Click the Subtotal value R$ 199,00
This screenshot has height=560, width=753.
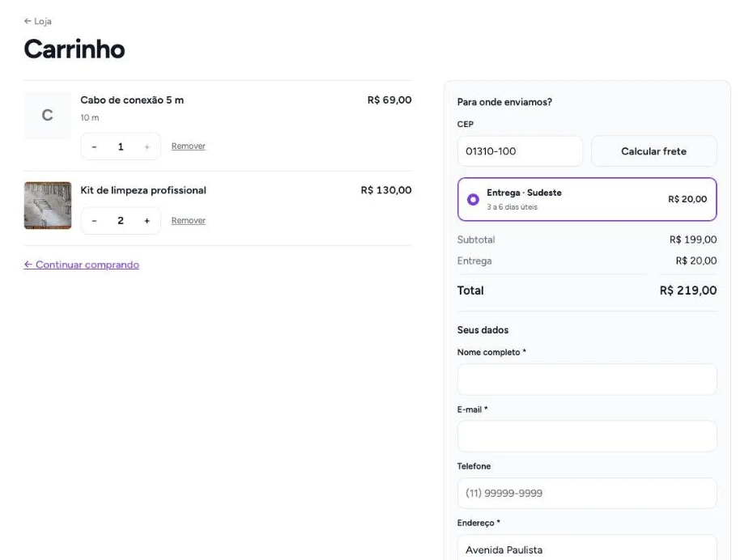coord(693,240)
